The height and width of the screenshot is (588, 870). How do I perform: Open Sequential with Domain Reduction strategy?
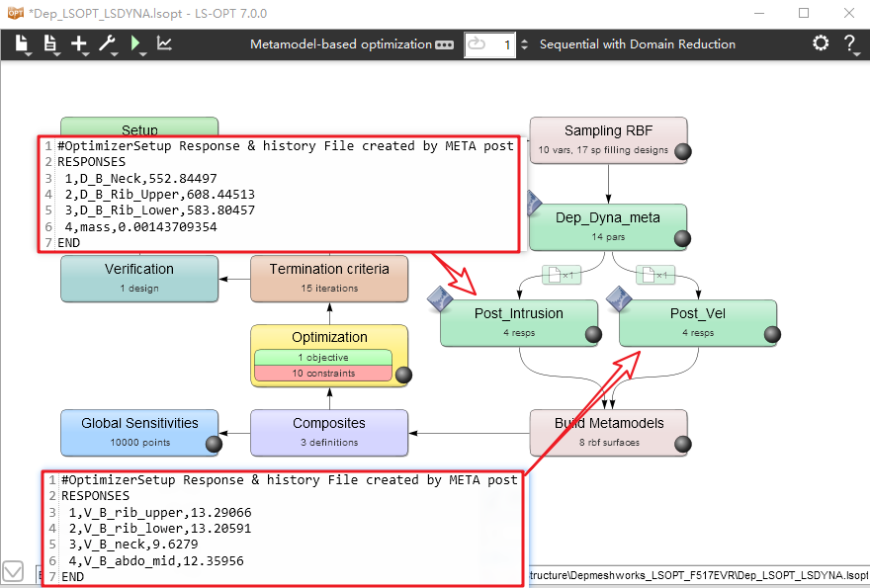point(638,44)
